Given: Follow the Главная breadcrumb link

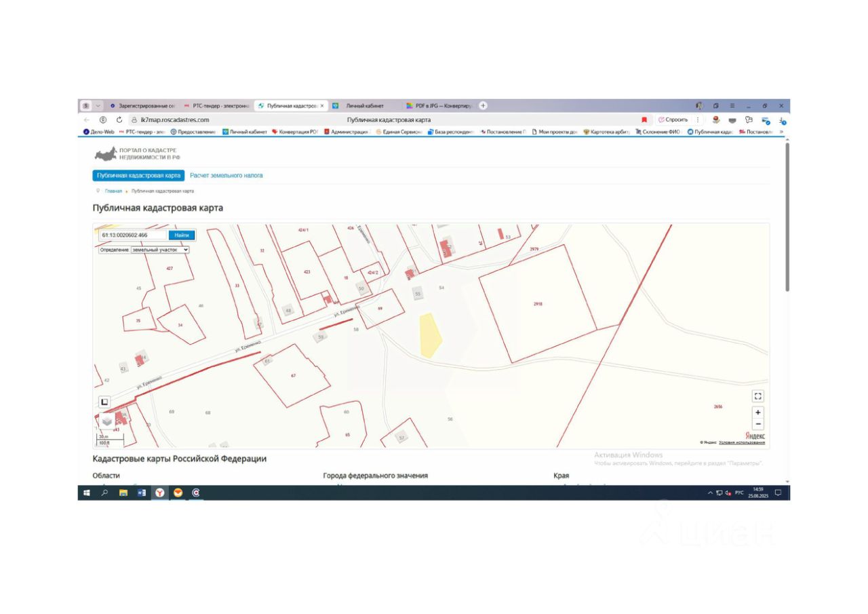Looking at the screenshot, I should coord(113,191).
